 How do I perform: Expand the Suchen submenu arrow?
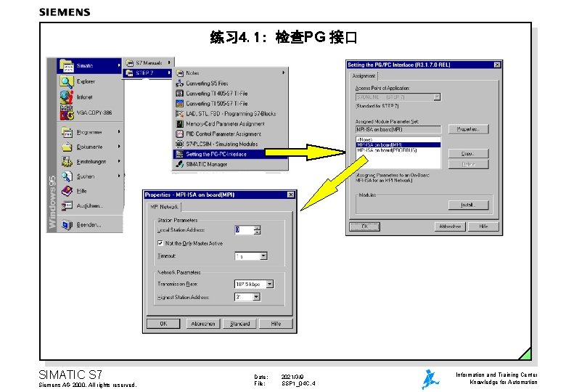[119, 176]
